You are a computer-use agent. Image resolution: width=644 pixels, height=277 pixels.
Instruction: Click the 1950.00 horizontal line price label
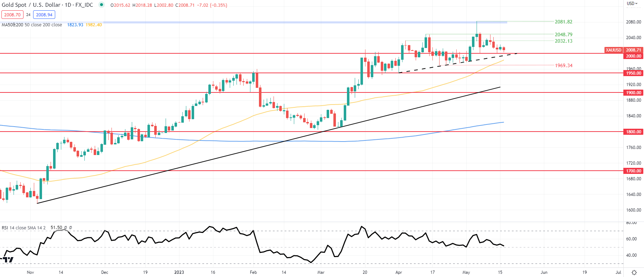coord(634,73)
